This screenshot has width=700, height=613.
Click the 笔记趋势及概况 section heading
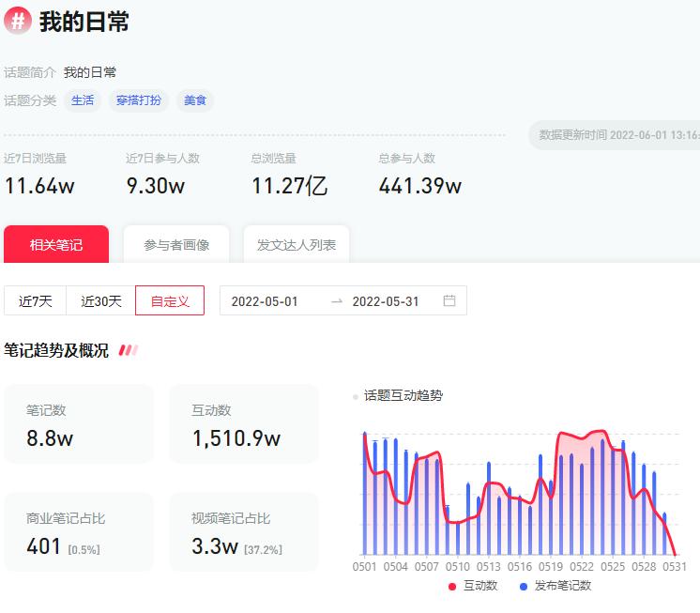coord(56,350)
